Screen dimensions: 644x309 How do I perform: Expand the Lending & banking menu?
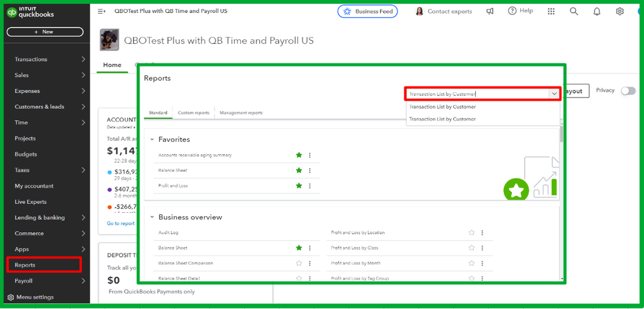coord(83,217)
